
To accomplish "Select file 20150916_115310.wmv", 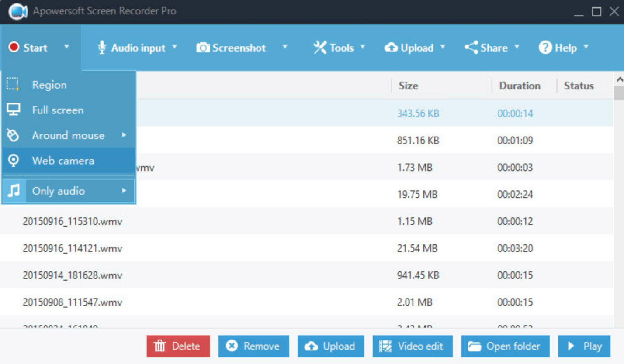I will coord(73,222).
